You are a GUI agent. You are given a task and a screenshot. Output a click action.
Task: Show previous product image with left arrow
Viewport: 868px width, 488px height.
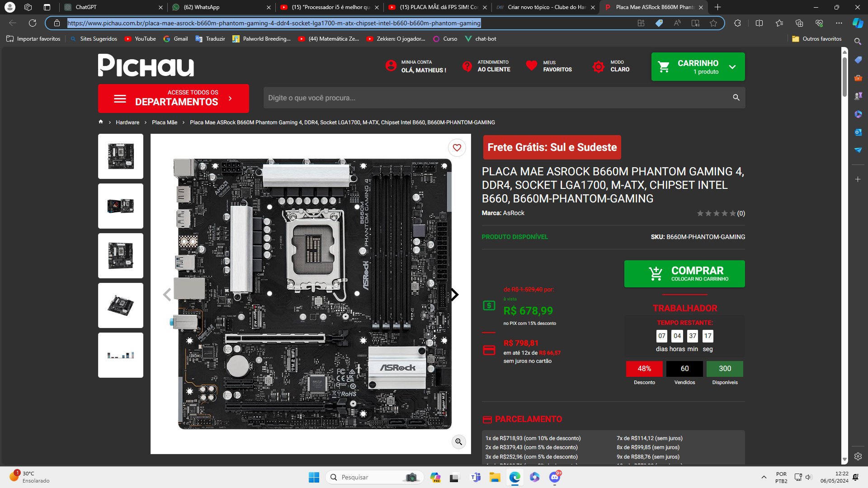click(x=167, y=295)
